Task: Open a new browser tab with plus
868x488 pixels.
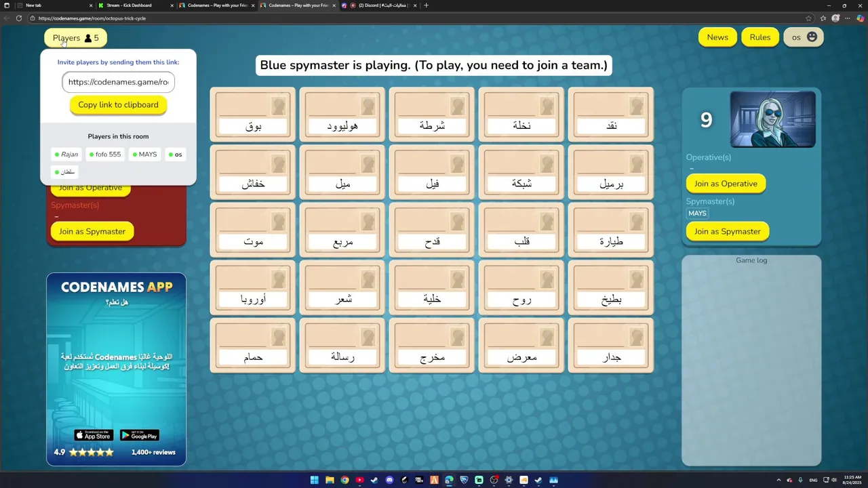Action: [426, 5]
